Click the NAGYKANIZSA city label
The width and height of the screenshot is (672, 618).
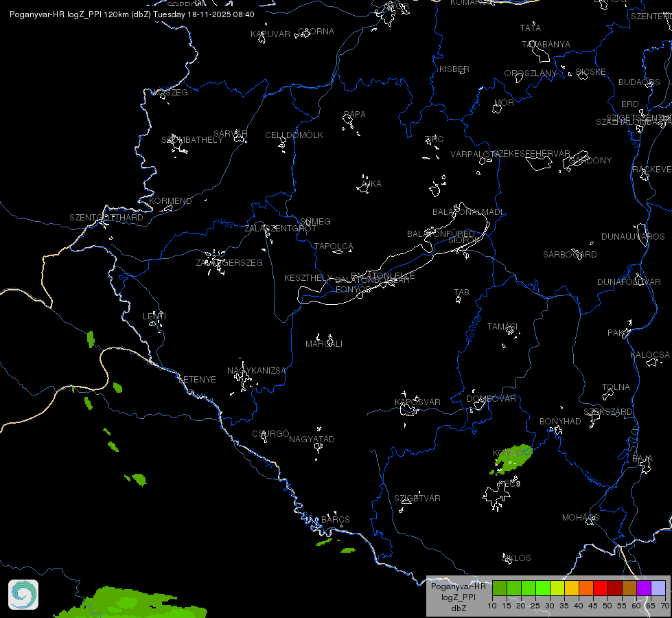(256, 371)
